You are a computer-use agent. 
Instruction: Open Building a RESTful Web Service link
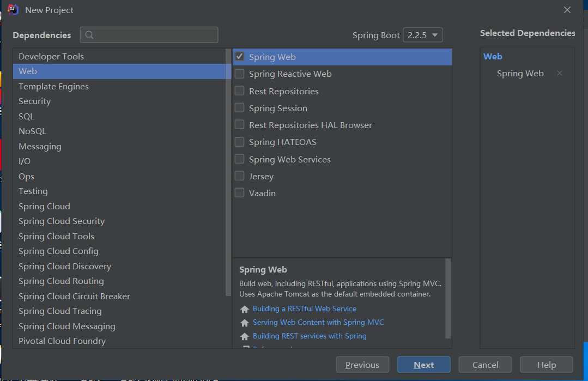pyautogui.click(x=305, y=309)
